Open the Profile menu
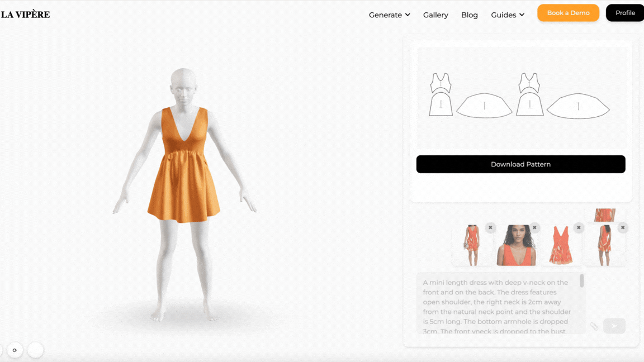Viewport: 644px width, 362px height. point(624,12)
